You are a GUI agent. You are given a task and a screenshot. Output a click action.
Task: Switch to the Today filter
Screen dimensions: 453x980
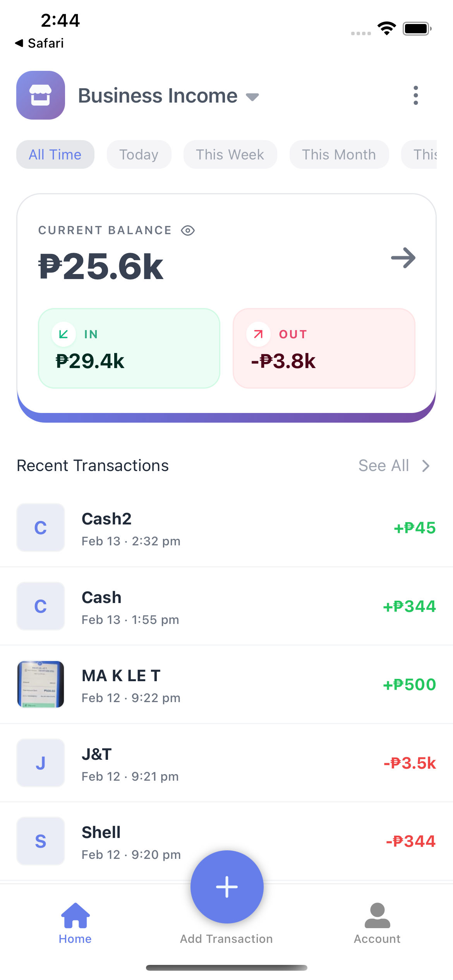139,154
